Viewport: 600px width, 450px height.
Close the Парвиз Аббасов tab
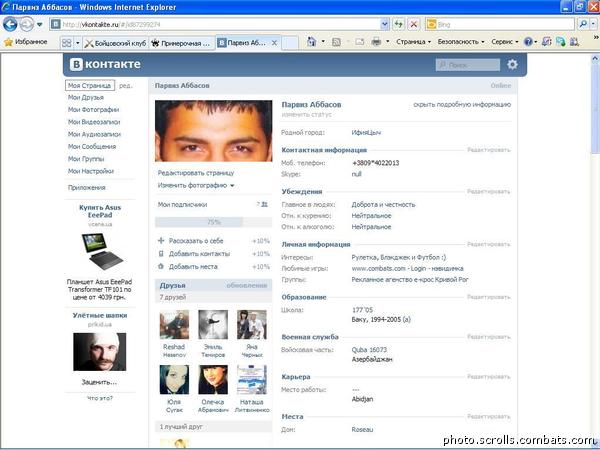[274, 43]
